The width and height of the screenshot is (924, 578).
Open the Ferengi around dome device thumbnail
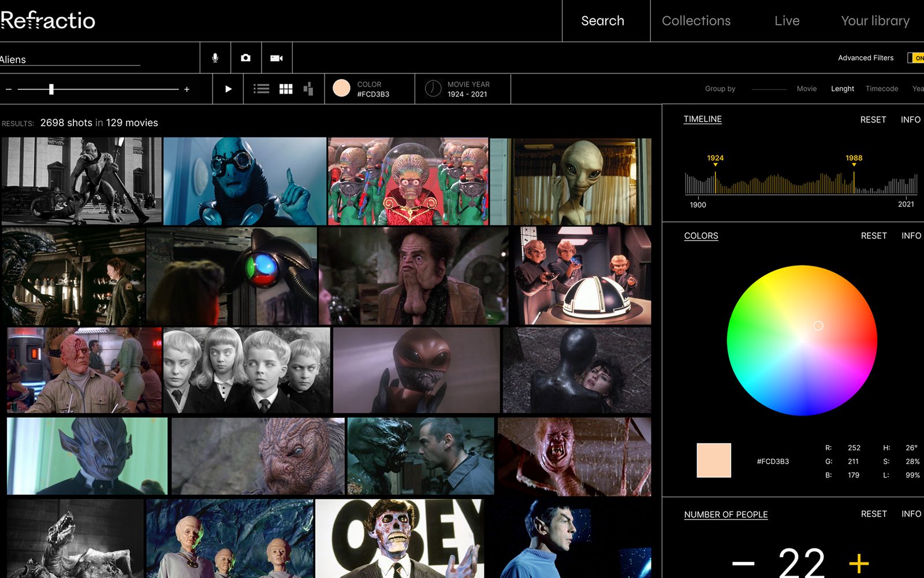(x=583, y=276)
